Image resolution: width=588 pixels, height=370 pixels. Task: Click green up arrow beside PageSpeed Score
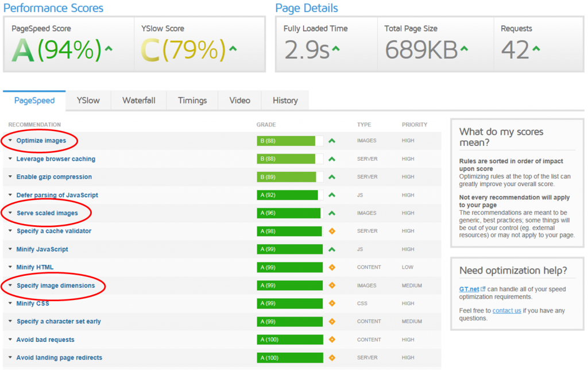pos(109,48)
